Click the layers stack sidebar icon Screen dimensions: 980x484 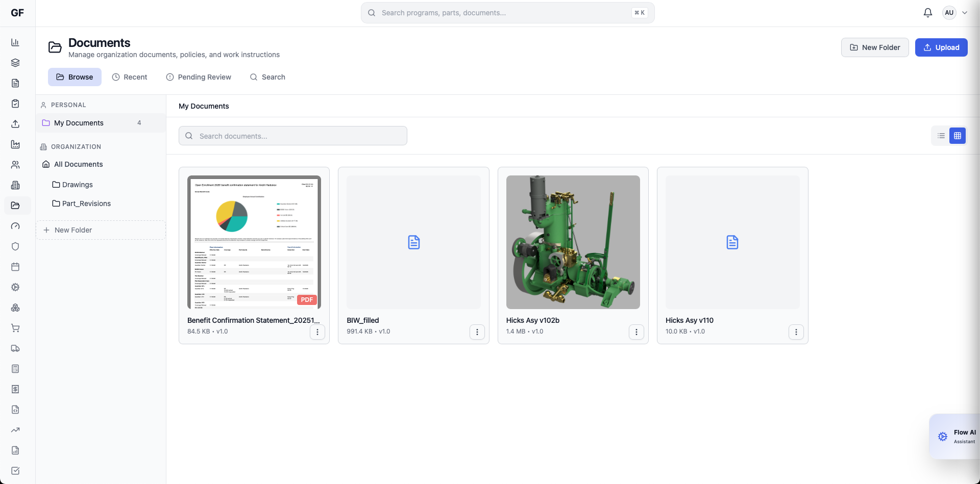click(15, 63)
